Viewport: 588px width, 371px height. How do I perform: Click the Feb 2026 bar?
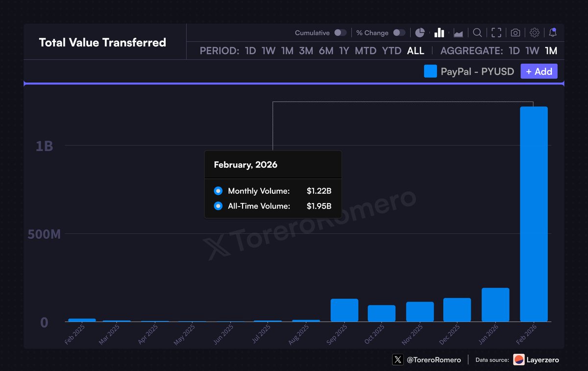(x=534, y=214)
